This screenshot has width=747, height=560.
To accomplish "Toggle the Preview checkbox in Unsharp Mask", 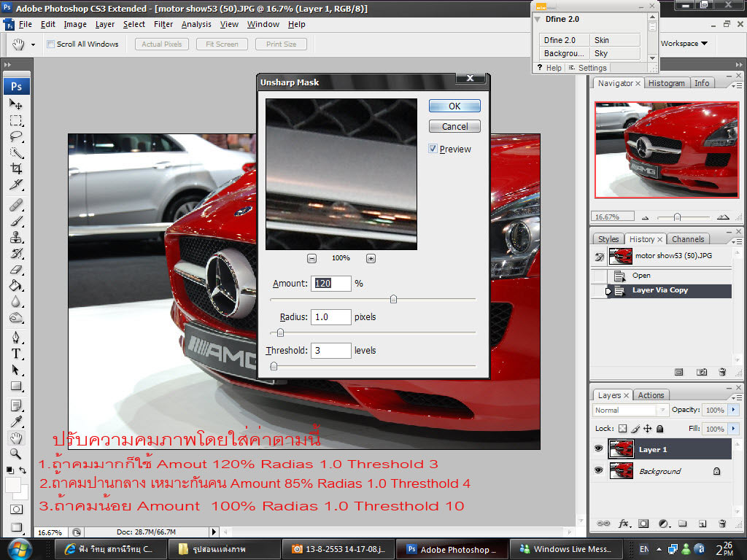I will [433, 149].
